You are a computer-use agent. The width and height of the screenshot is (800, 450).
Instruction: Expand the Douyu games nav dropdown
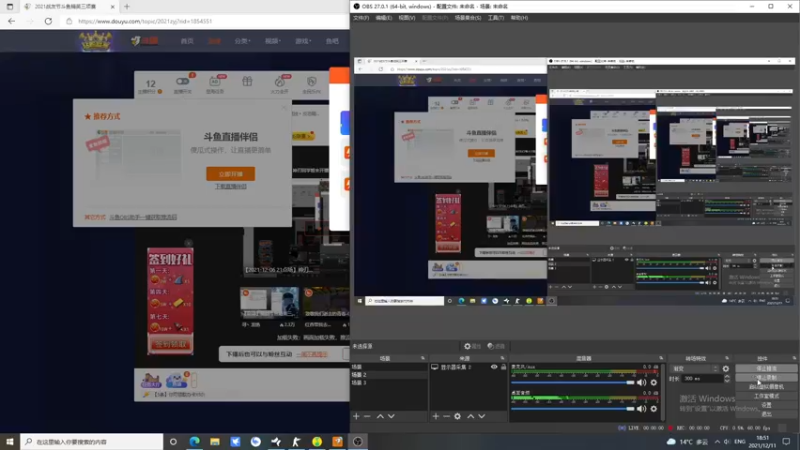pos(303,41)
